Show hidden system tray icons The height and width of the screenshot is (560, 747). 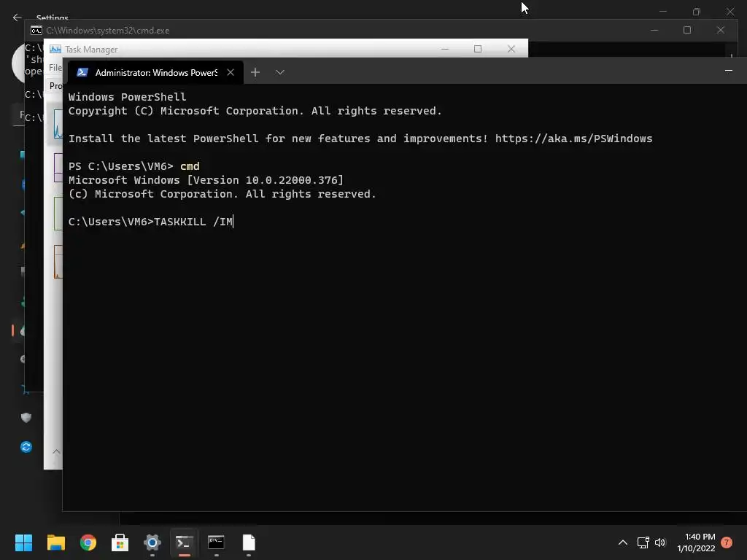(x=623, y=542)
